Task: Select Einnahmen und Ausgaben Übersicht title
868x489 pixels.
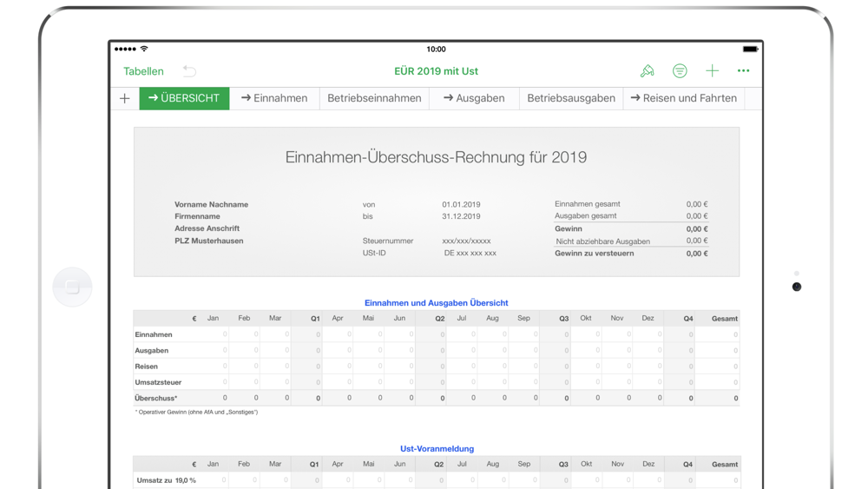Action: tap(437, 303)
